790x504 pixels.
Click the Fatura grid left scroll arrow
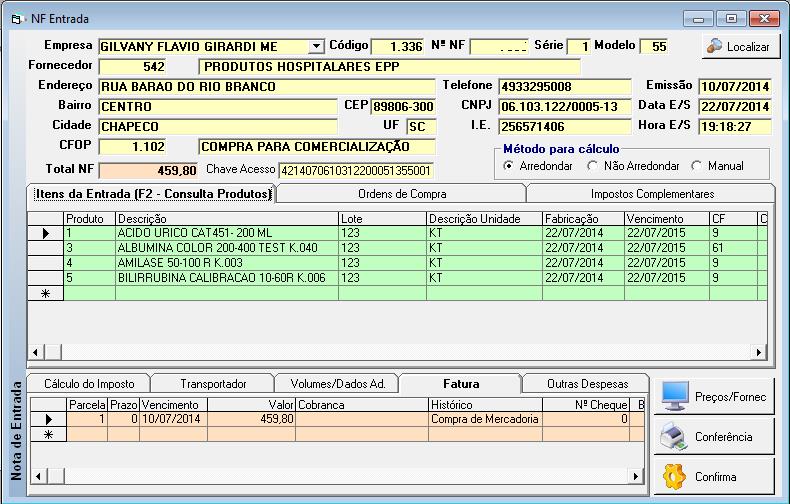tap(38, 476)
